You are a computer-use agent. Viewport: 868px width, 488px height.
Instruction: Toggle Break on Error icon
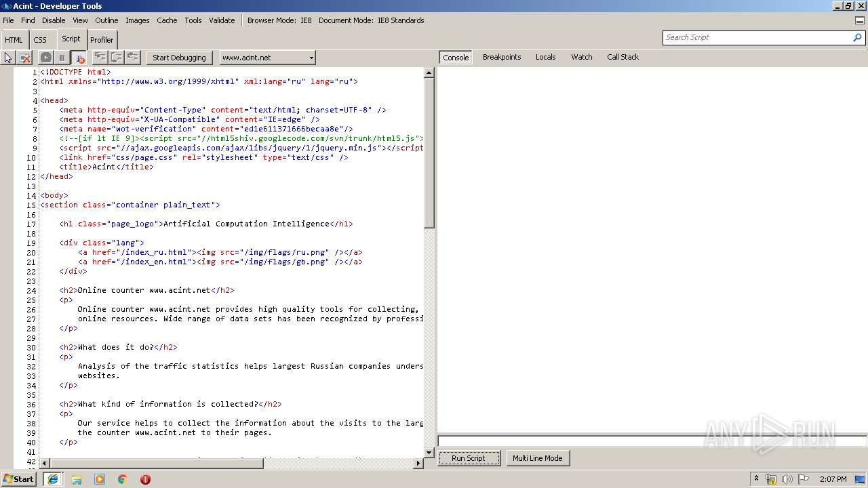[x=79, y=58]
